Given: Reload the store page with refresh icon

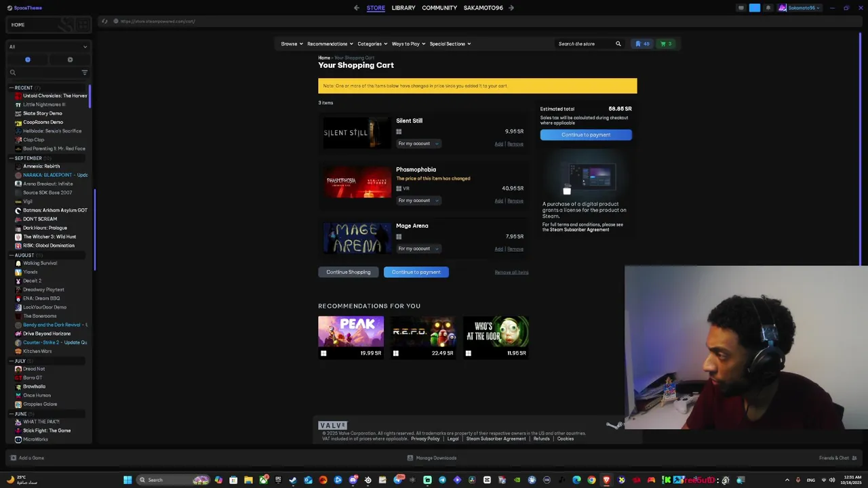Looking at the screenshot, I should pos(104,21).
